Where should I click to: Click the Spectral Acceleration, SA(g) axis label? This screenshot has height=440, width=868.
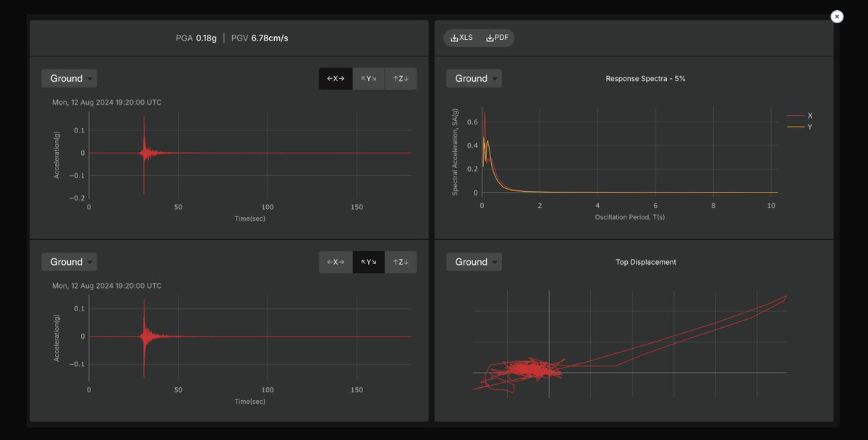[455, 152]
